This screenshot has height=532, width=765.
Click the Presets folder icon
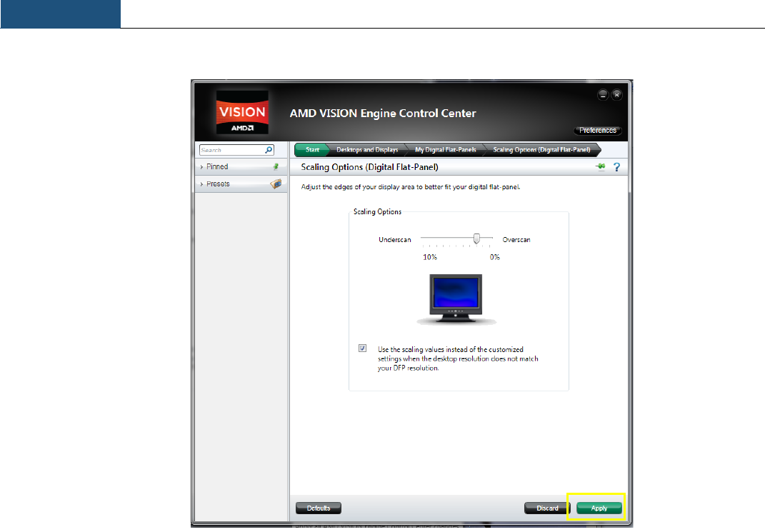pyautogui.click(x=276, y=184)
